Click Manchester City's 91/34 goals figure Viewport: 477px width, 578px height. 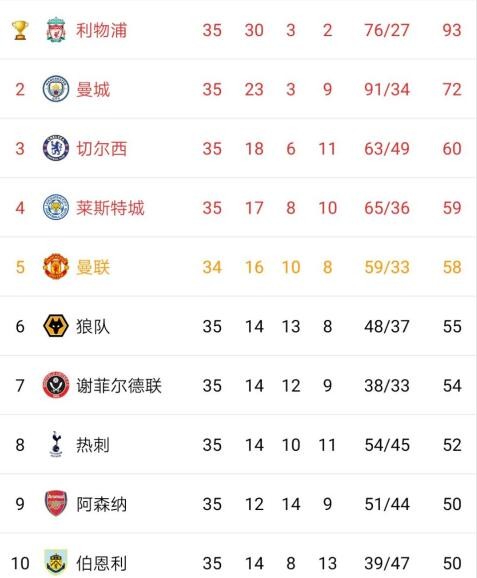(x=387, y=90)
